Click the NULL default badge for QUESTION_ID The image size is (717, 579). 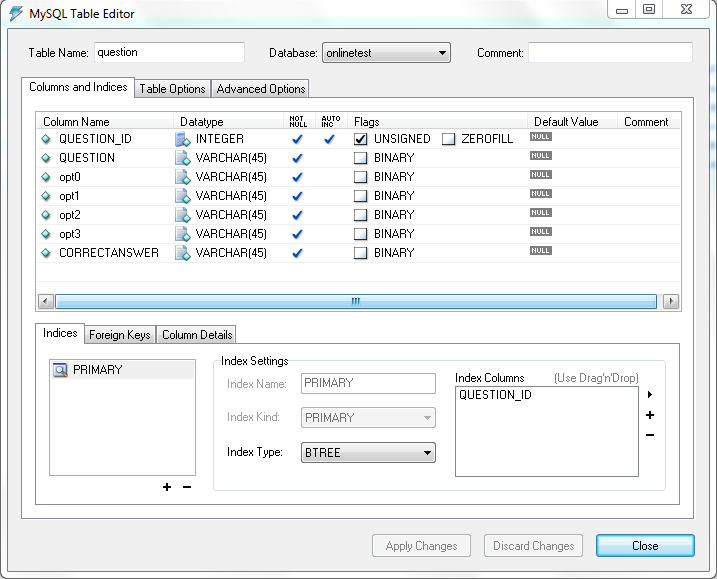[541, 136]
